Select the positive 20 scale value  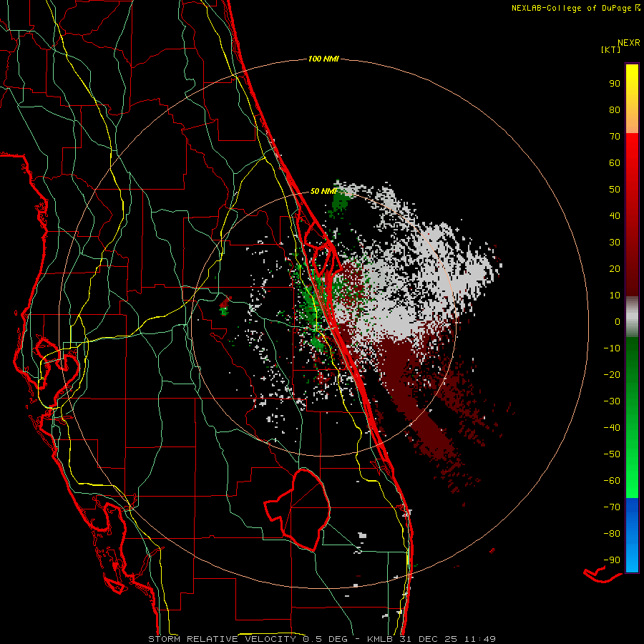click(615, 269)
